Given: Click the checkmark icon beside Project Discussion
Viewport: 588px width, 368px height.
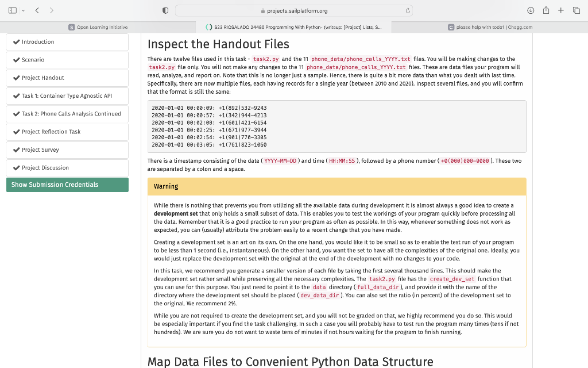Looking at the screenshot, I should pyautogui.click(x=16, y=168).
